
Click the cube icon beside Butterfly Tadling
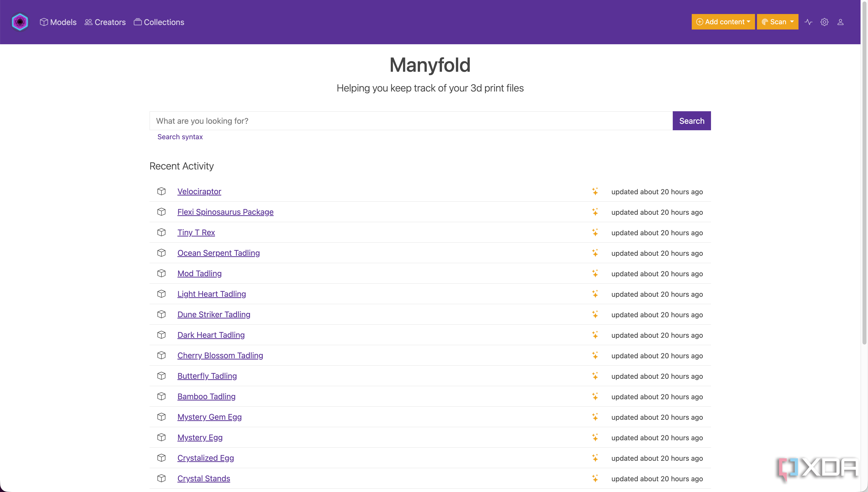tap(161, 376)
